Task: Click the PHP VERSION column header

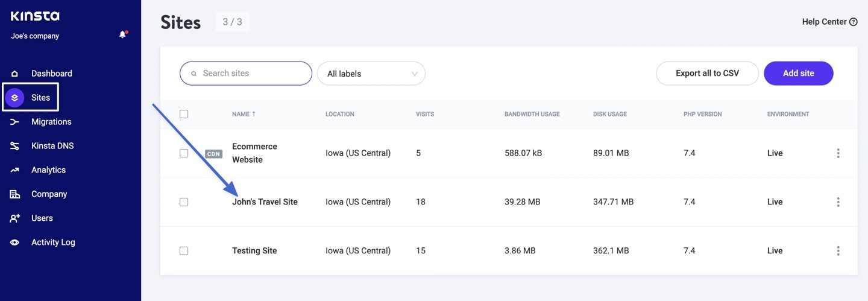Action: coord(702,114)
